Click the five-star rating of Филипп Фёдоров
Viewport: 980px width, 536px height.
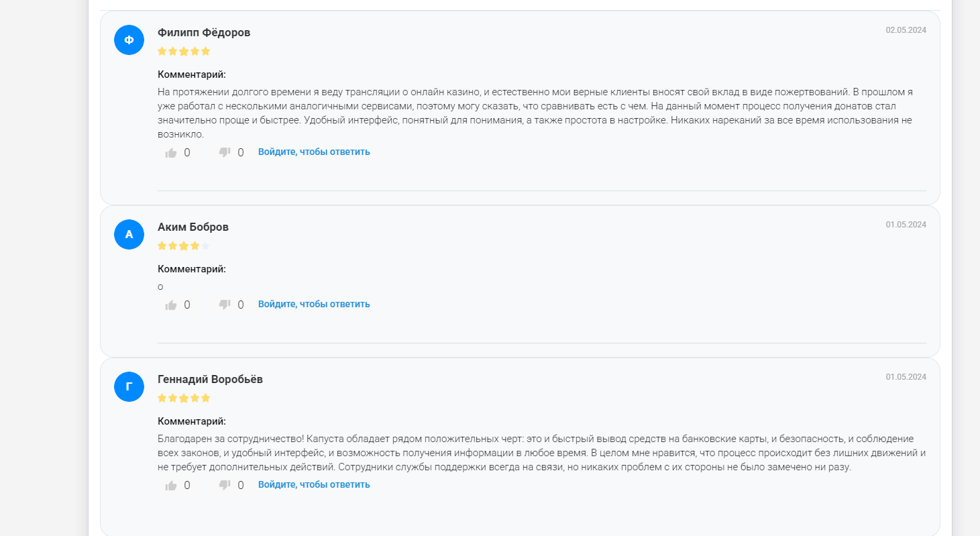click(x=184, y=52)
